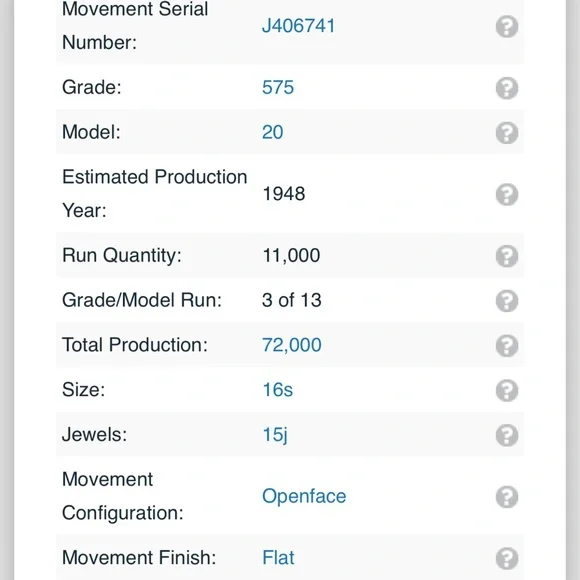This screenshot has width=580, height=580.
Task: Click help icon beside Run Quantity
Action: pos(507,256)
